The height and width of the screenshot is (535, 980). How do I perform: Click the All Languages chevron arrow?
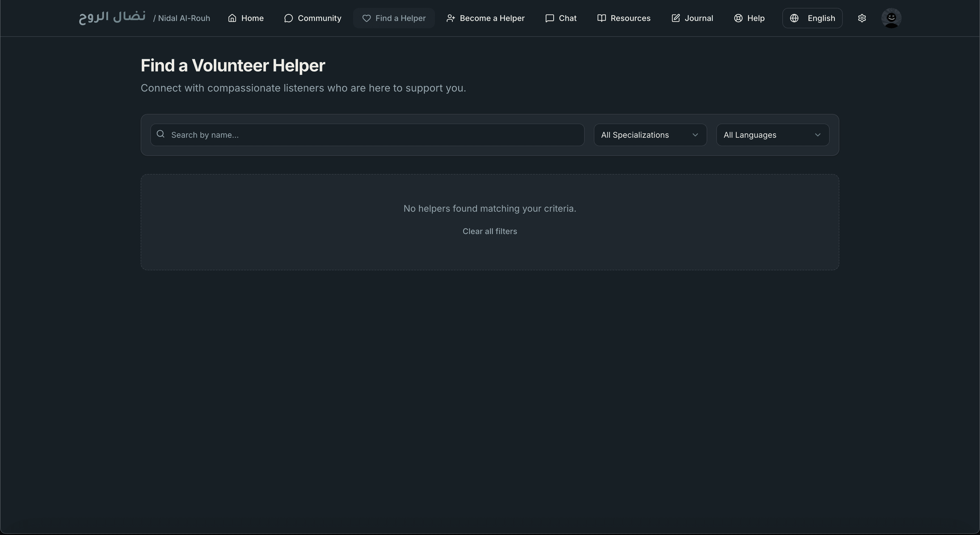point(818,135)
